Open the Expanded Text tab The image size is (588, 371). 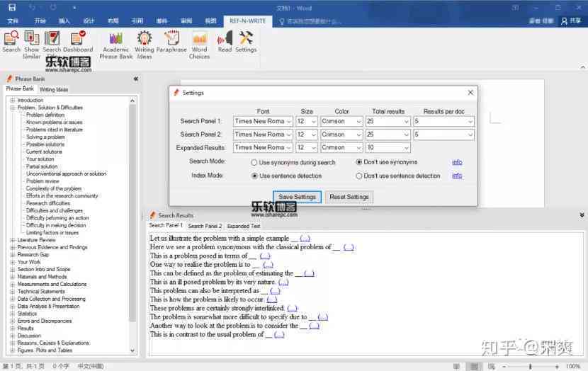click(244, 226)
